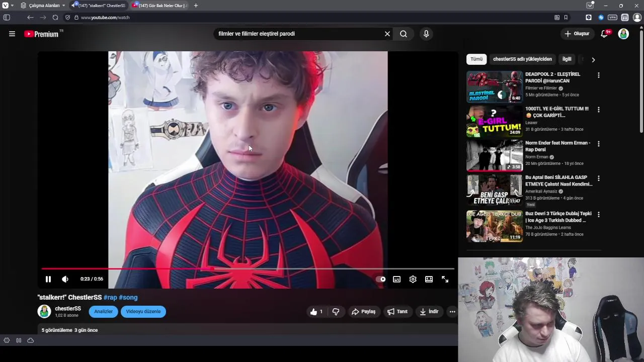The height and width of the screenshot is (362, 644).
Task: Share the video via Paylaş
Action: coord(363,312)
